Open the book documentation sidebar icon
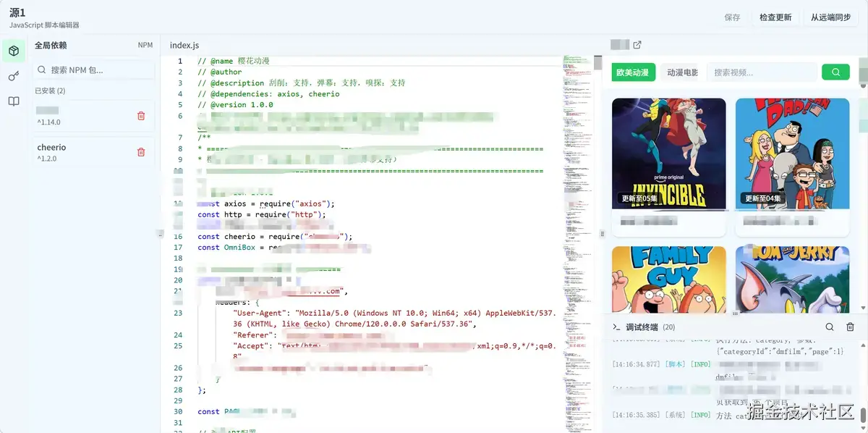Viewport: 868px width, 433px height. coord(14,101)
